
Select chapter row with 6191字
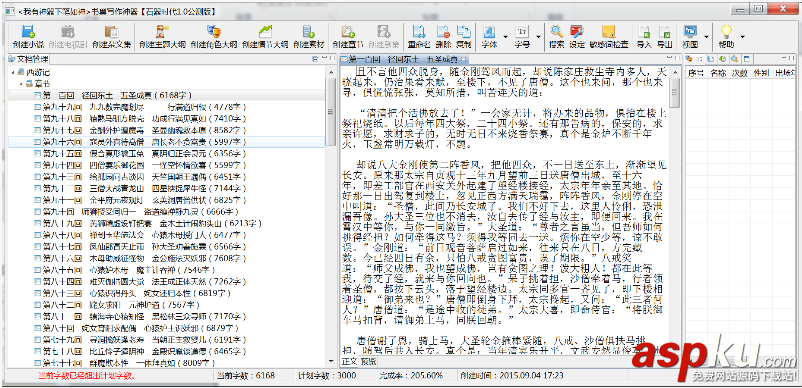click(x=167, y=340)
